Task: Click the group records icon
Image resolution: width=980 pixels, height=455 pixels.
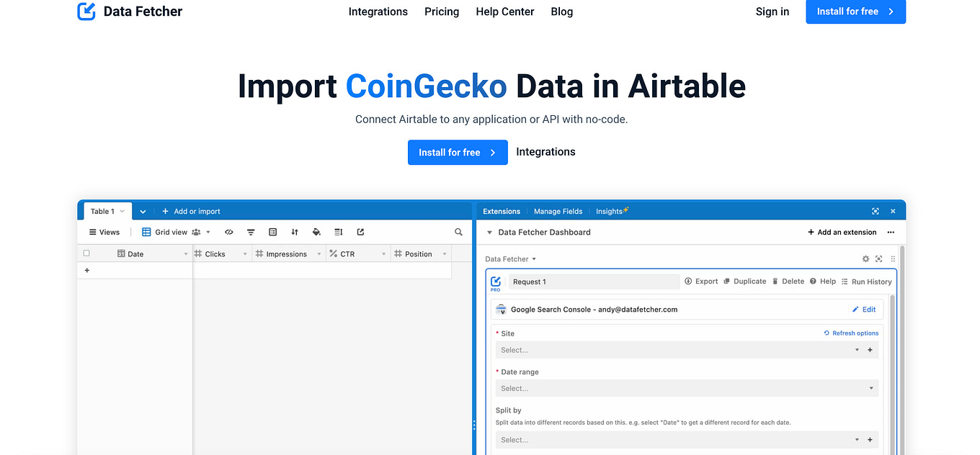Action: click(x=272, y=233)
